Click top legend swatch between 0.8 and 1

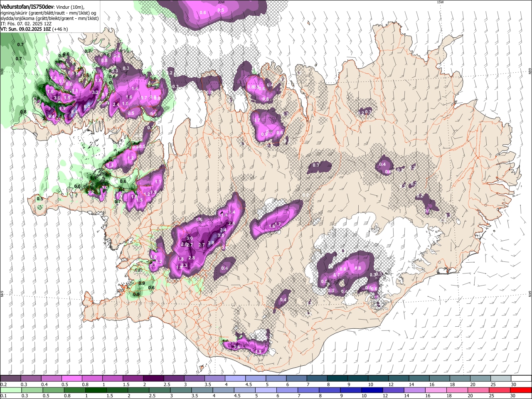pyautogui.click(x=92, y=379)
